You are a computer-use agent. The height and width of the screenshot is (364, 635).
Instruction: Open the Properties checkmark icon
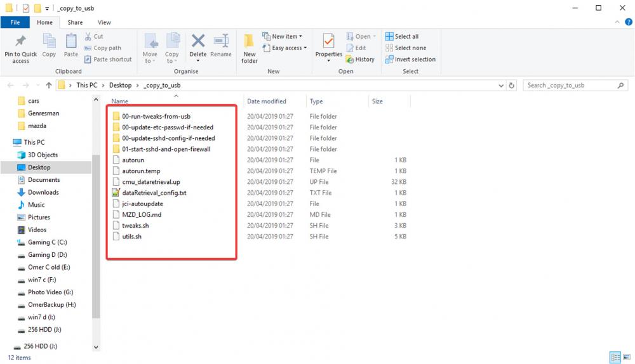tap(328, 41)
